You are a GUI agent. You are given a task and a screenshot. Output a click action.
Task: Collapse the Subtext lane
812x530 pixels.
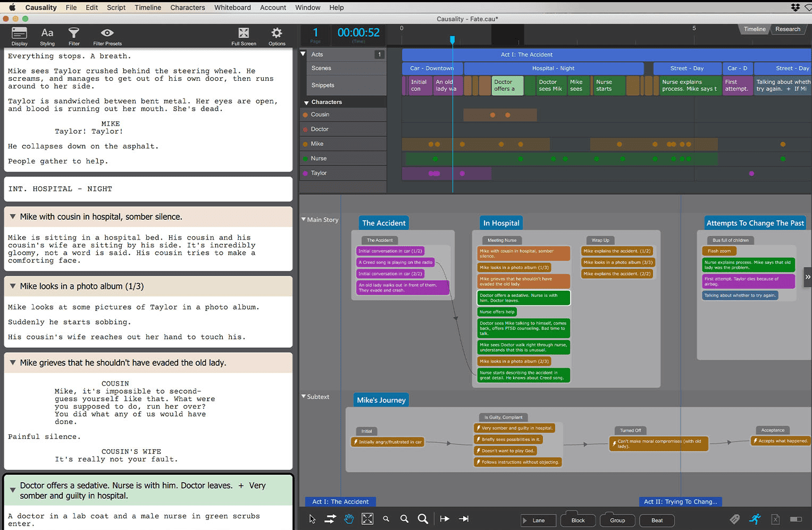pyautogui.click(x=304, y=396)
